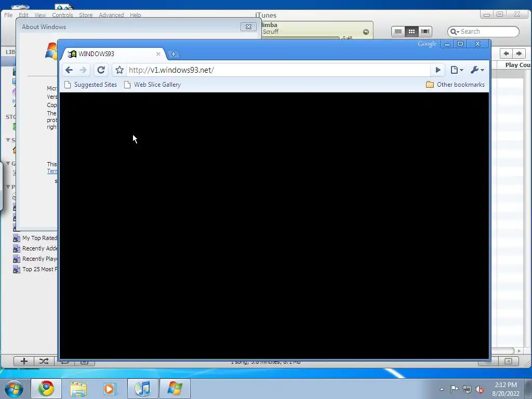Click iTunes browse forward arrow
Viewport: 532px width, 399px height.
[519, 54]
